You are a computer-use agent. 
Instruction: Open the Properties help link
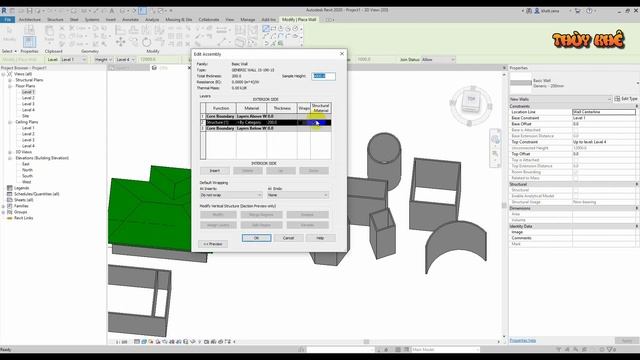pos(522,340)
